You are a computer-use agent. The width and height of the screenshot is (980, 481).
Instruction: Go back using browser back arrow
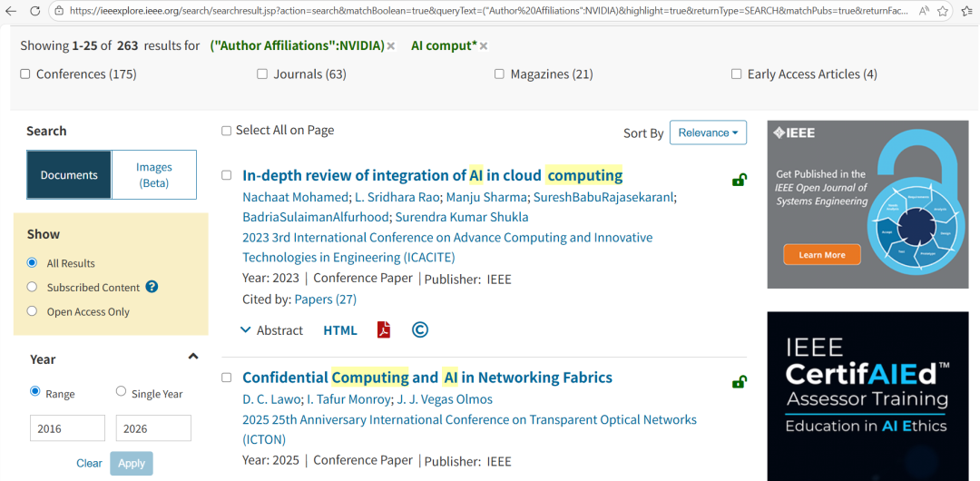click(x=11, y=11)
